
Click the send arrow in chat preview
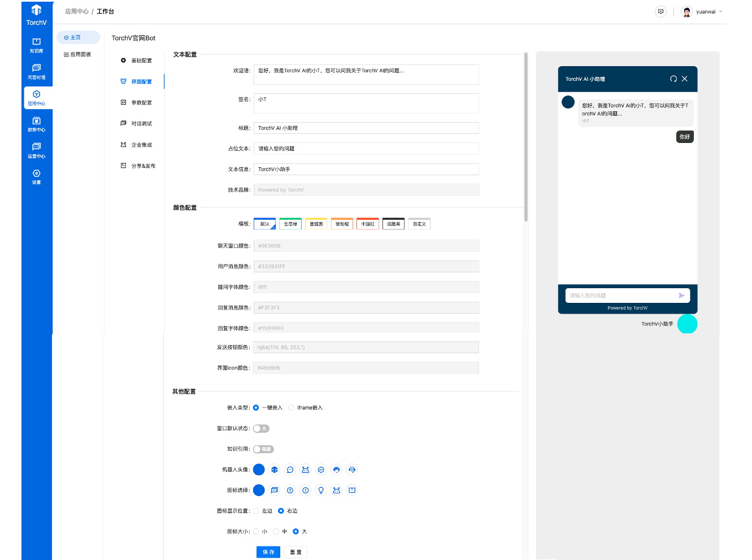pos(681,296)
